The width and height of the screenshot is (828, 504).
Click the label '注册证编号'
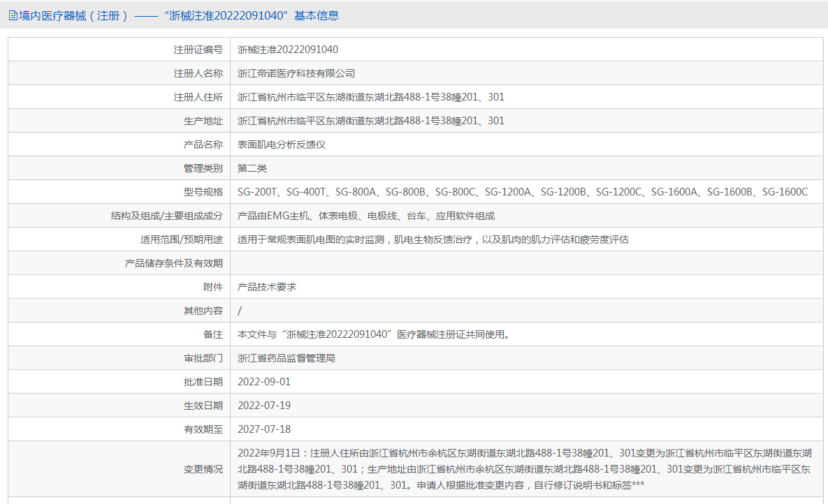click(198, 50)
